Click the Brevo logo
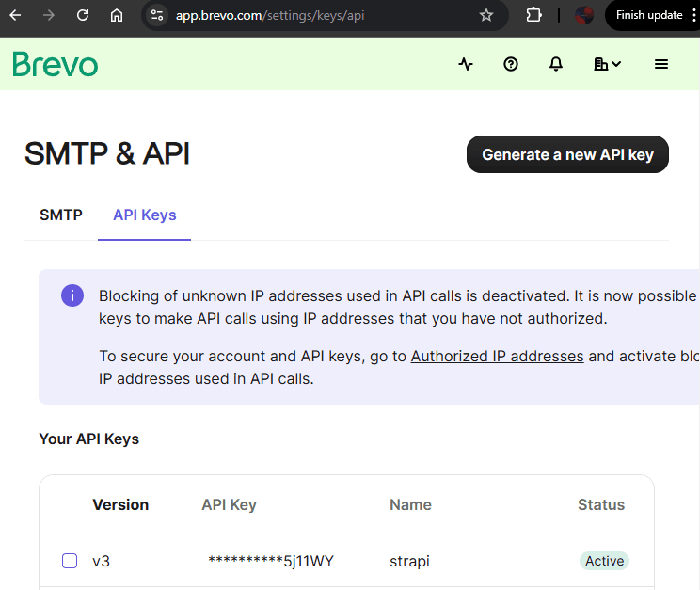Screen dimensions: 700x590 [x=55, y=64]
